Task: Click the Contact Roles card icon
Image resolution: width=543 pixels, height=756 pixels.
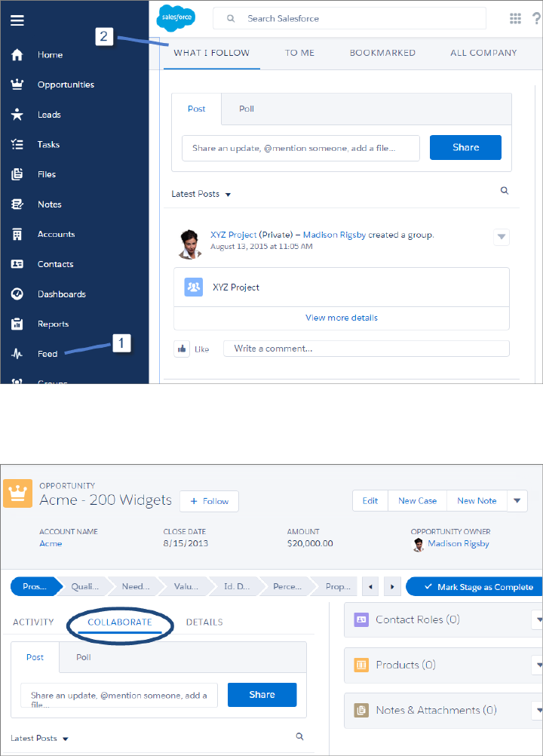Action: [x=361, y=619]
